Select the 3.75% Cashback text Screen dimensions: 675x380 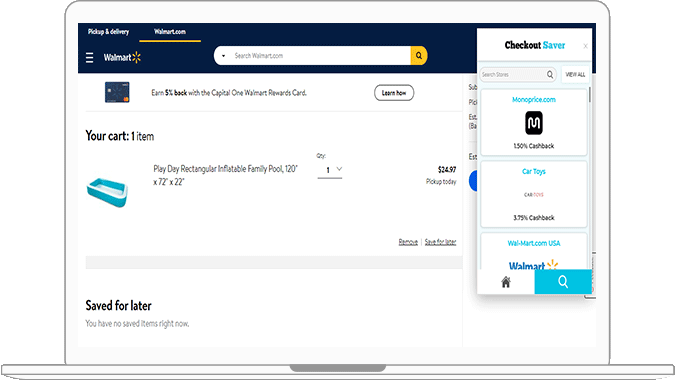point(534,218)
